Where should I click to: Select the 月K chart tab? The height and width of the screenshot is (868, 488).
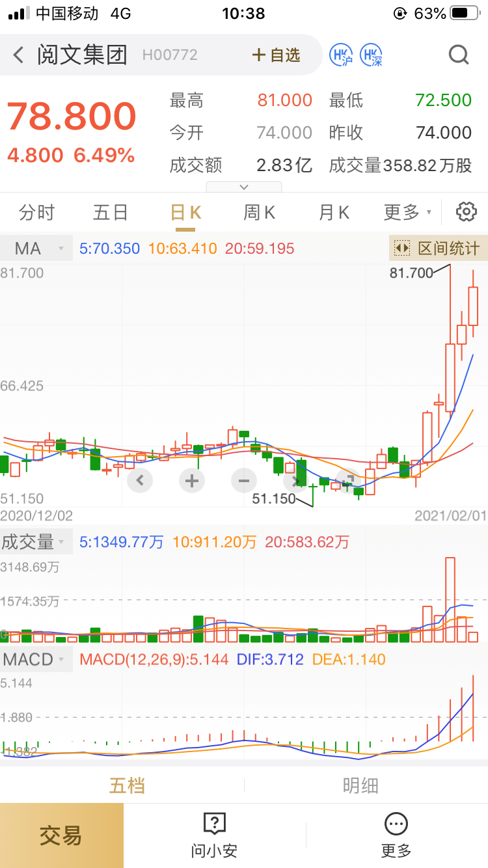point(334,212)
